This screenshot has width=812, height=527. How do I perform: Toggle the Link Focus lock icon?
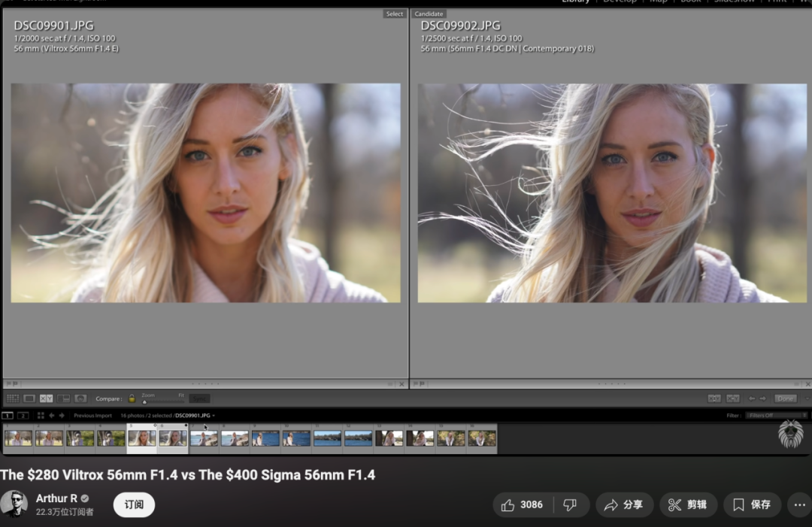[132, 398]
